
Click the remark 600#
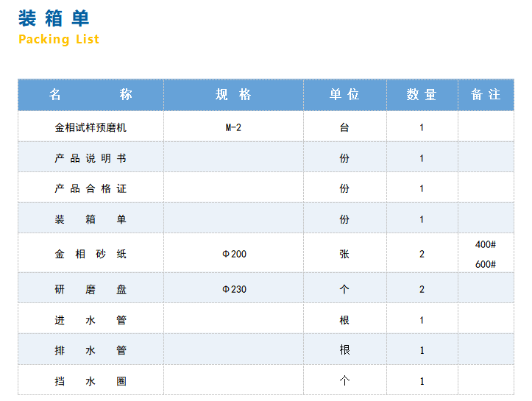click(x=486, y=264)
